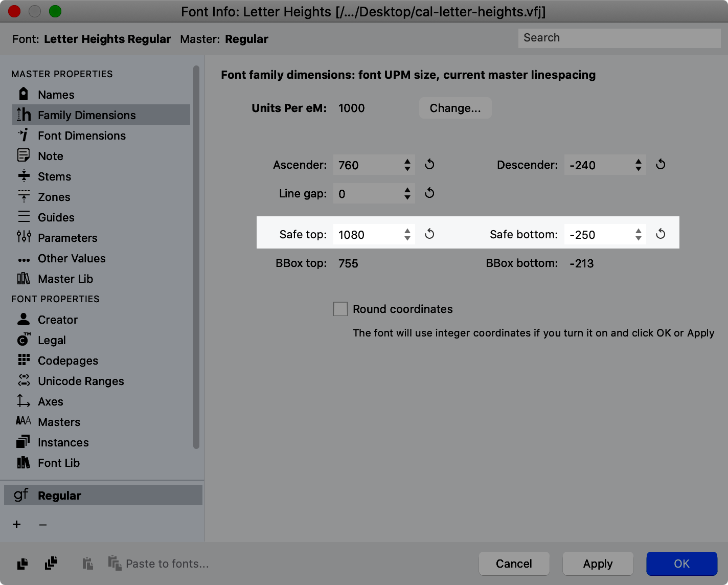
Task: Click the Units Per eM value 1000
Action: point(352,108)
